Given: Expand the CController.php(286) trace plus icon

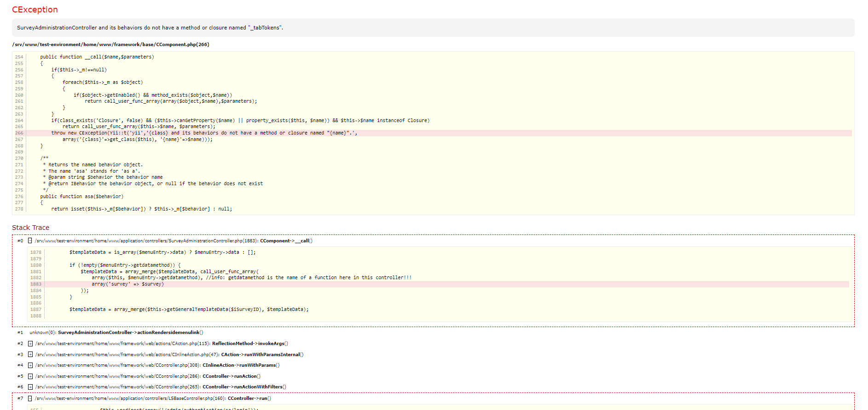Looking at the screenshot, I should [x=30, y=376].
